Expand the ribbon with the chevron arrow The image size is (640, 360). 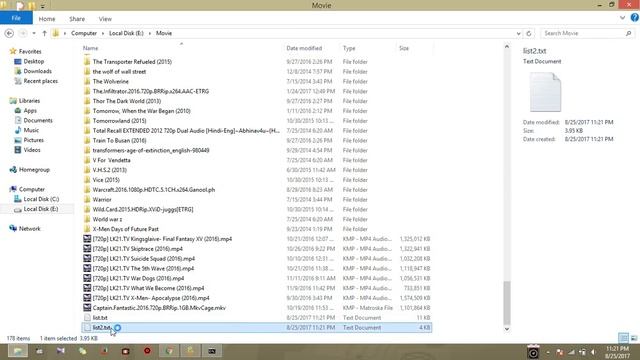coord(622,18)
